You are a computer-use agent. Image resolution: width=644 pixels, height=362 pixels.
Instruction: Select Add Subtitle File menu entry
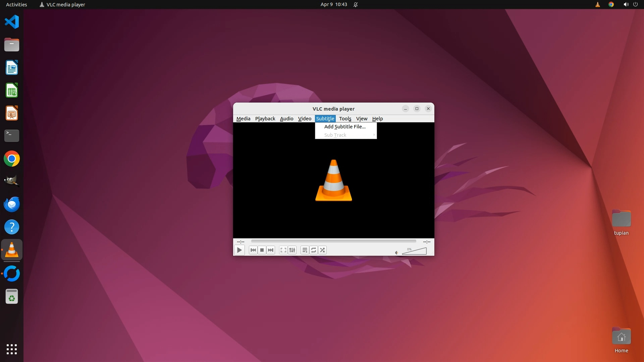pos(345,127)
